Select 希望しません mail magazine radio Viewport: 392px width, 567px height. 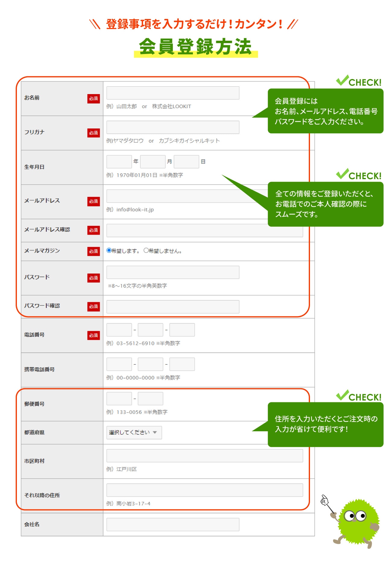[x=146, y=250]
